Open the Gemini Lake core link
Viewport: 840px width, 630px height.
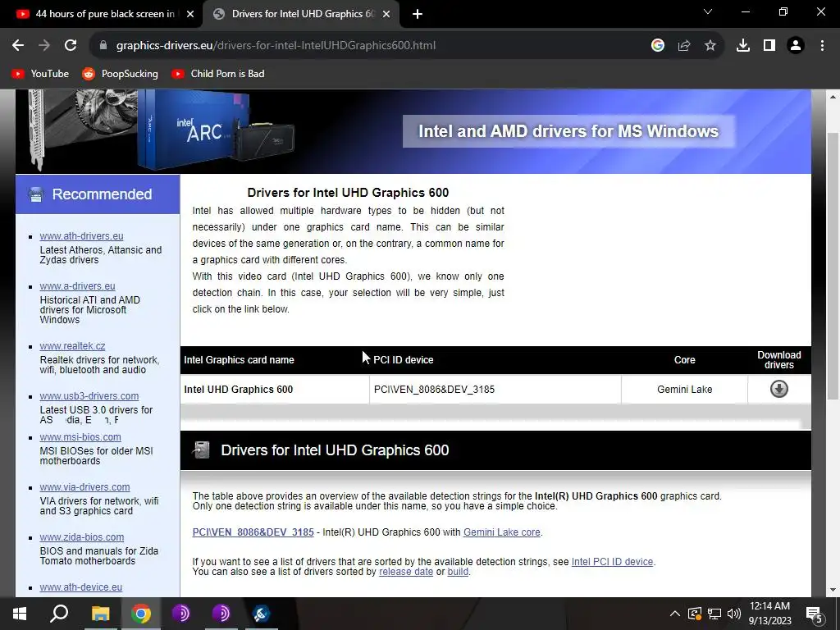click(502, 532)
